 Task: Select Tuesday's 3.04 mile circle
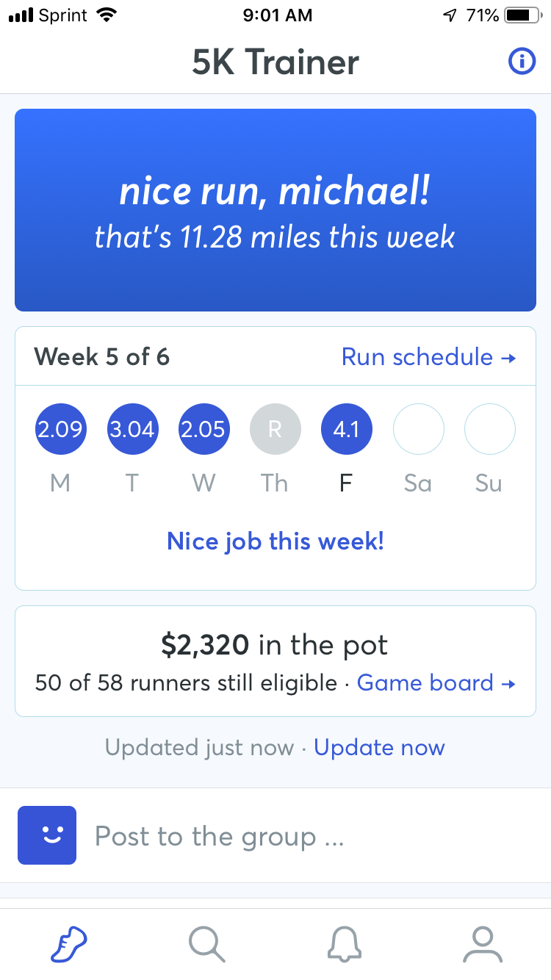pos(132,429)
